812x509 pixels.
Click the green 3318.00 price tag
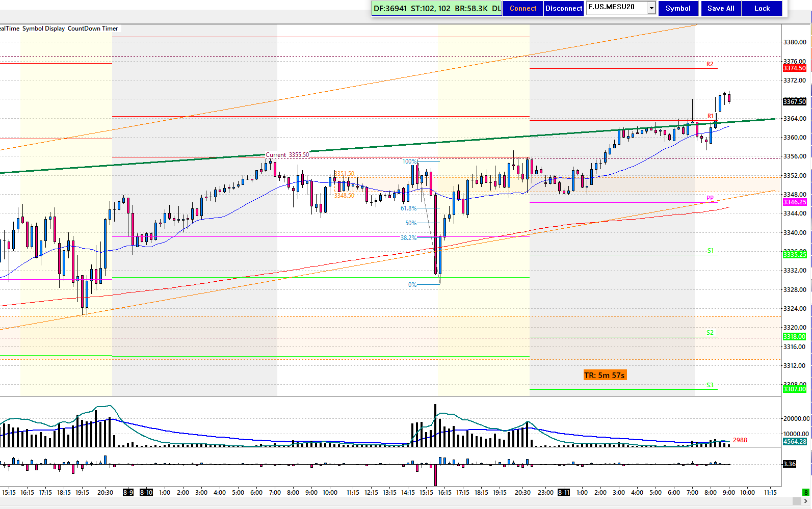coord(795,337)
